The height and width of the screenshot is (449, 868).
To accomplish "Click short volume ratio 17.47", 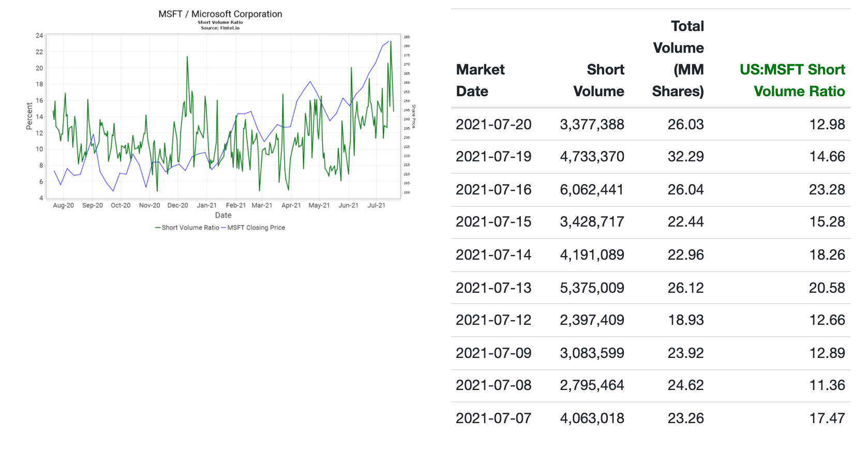I will click(x=827, y=418).
